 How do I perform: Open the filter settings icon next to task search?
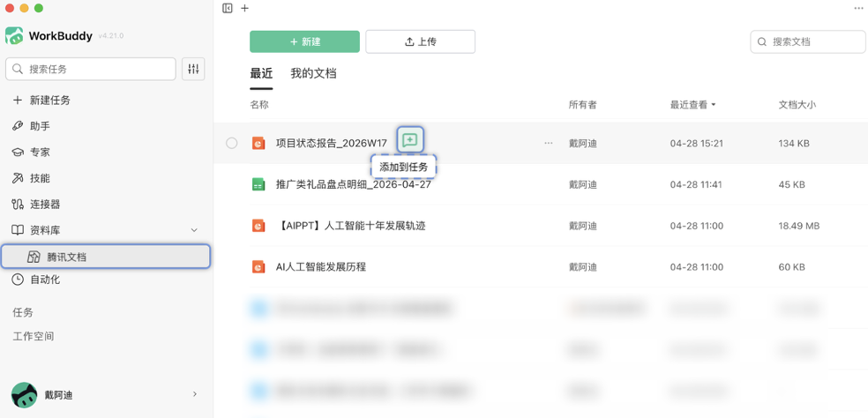(193, 69)
